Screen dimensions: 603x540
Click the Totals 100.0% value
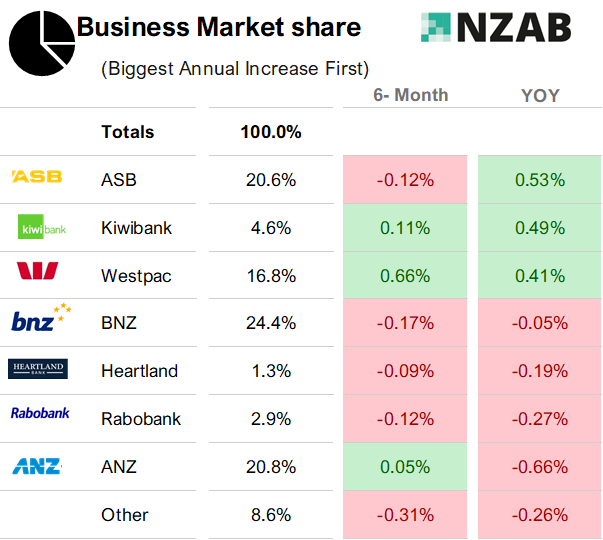click(271, 132)
